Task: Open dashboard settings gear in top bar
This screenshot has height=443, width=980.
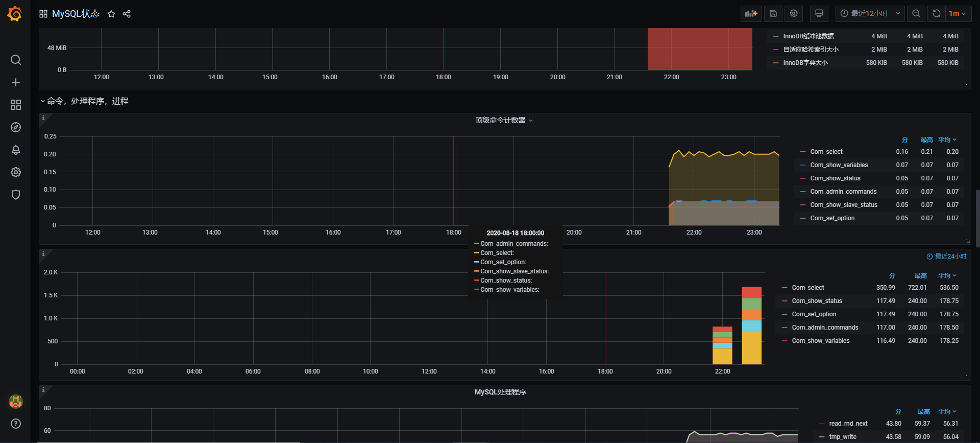Action: (794, 14)
